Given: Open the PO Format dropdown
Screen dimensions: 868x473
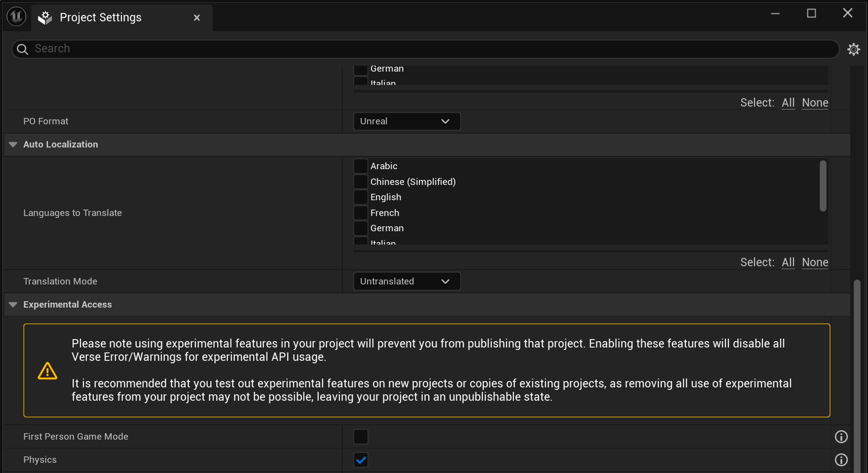Looking at the screenshot, I should coord(407,121).
